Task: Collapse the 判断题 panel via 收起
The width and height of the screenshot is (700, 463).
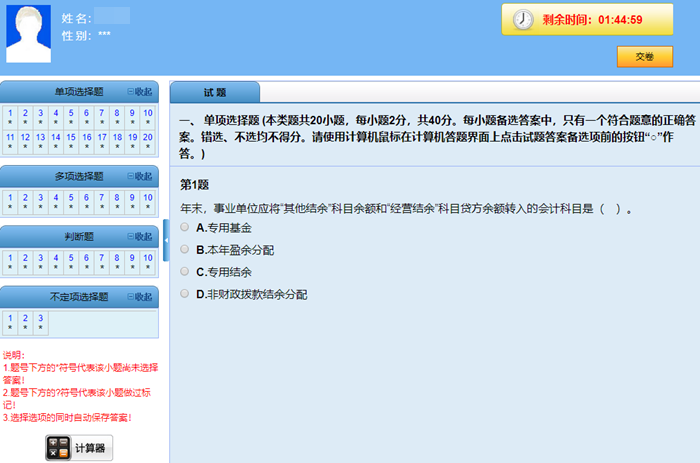Action: tap(140, 237)
